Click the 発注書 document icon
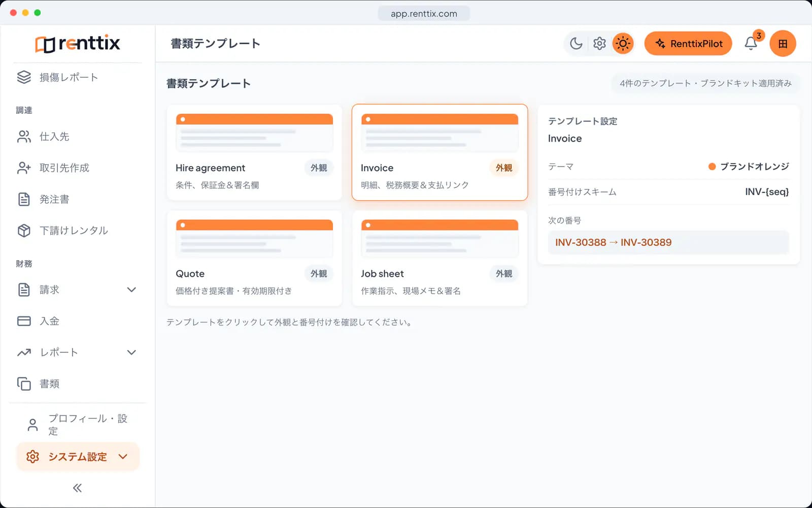 (24, 199)
